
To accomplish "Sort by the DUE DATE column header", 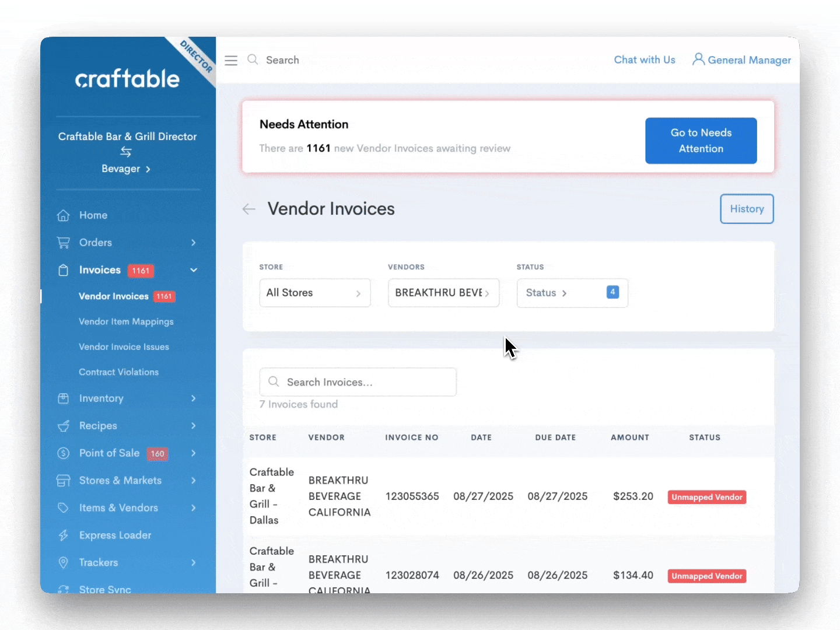I will pos(555,437).
